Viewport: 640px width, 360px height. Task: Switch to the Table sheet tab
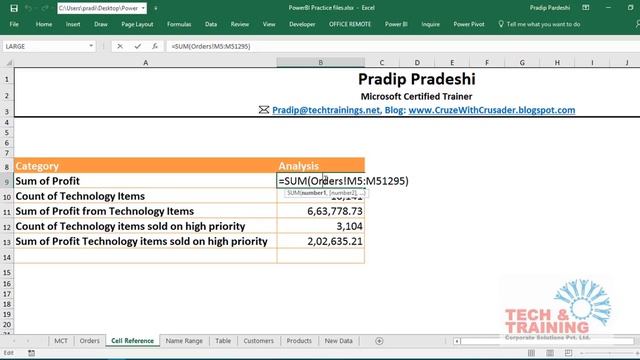click(223, 341)
